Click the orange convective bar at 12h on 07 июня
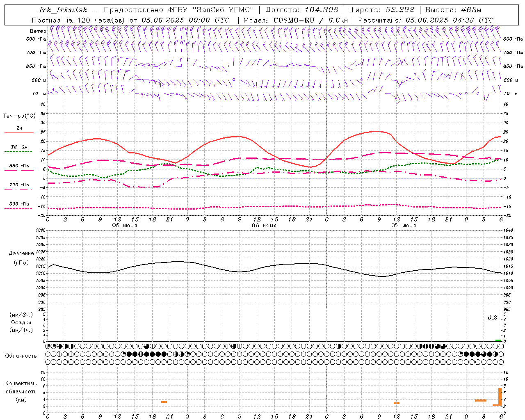 pos(397,403)
